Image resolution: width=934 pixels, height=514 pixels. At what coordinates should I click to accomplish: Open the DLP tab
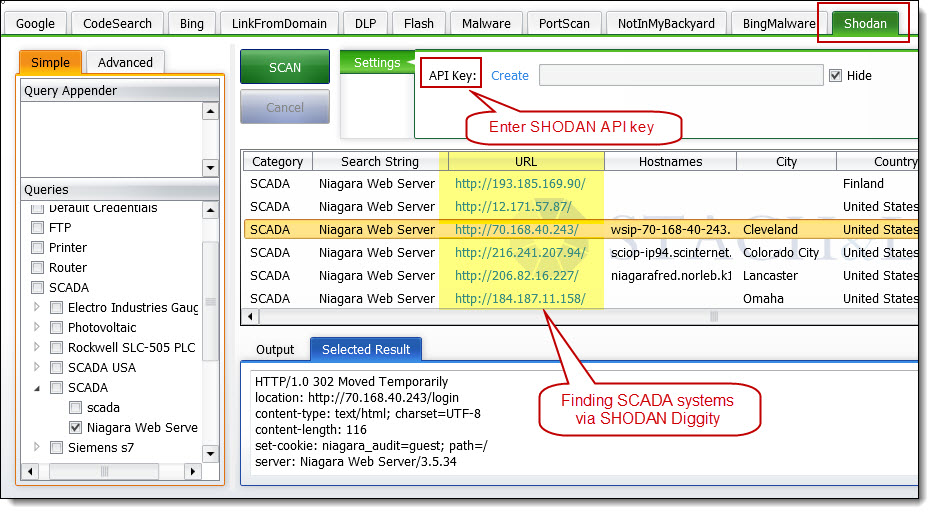click(366, 24)
